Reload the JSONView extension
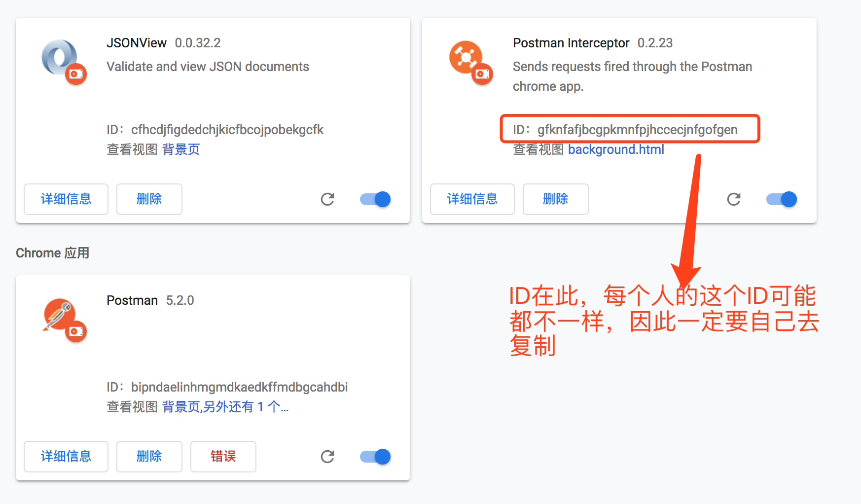Screen dimensions: 861x504 pos(327,199)
